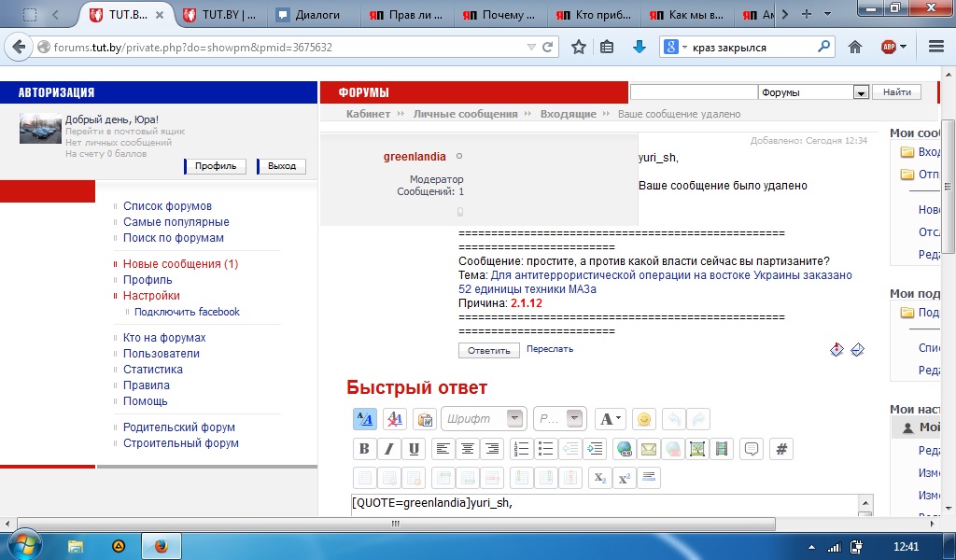This screenshot has width=956, height=560.
Task: Click the ordered numbered list icon
Action: tap(522, 449)
